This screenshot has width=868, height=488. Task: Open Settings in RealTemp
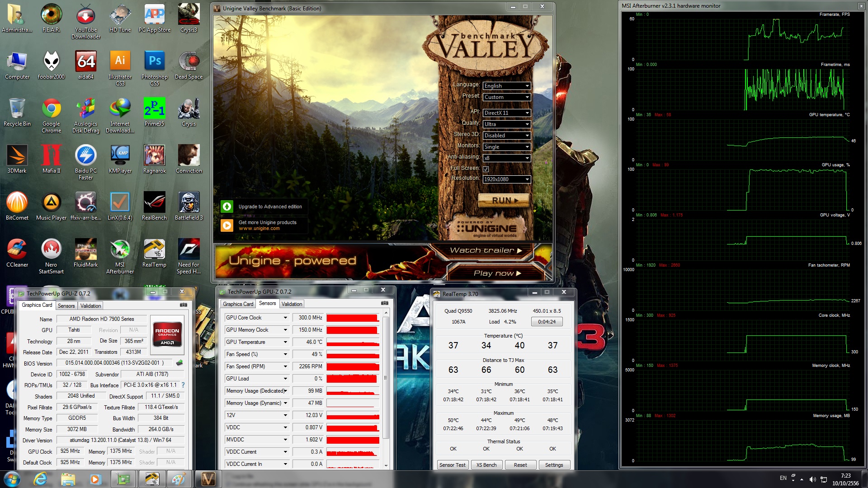pyautogui.click(x=554, y=465)
